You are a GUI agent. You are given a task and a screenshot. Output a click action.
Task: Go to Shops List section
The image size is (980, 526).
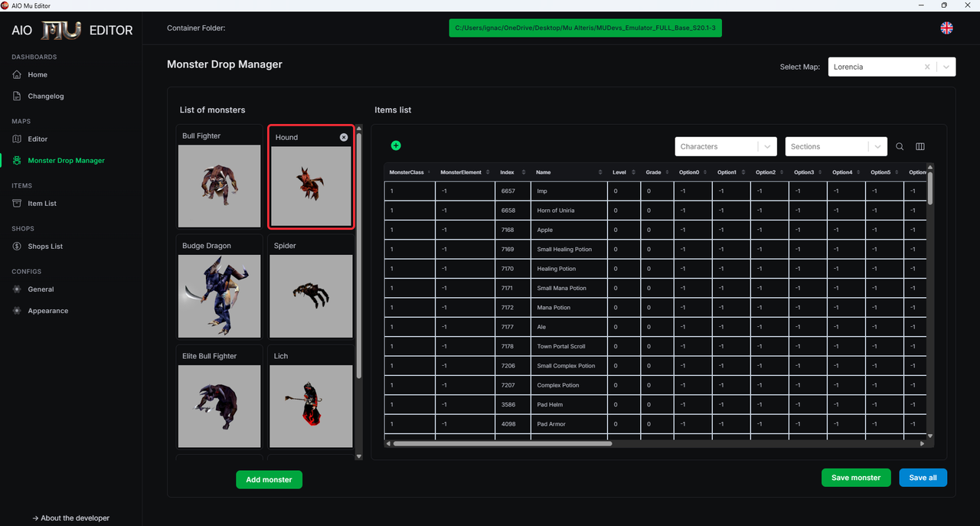click(45, 247)
